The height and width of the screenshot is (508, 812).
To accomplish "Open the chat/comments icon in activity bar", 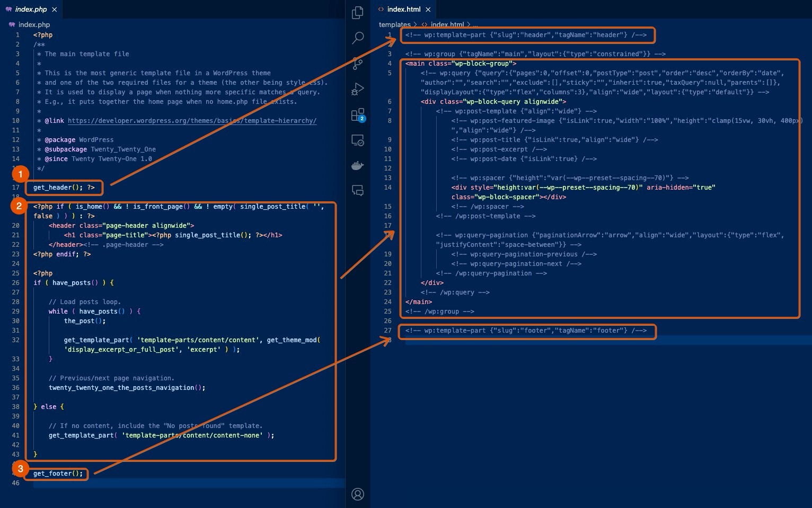I will point(358,191).
